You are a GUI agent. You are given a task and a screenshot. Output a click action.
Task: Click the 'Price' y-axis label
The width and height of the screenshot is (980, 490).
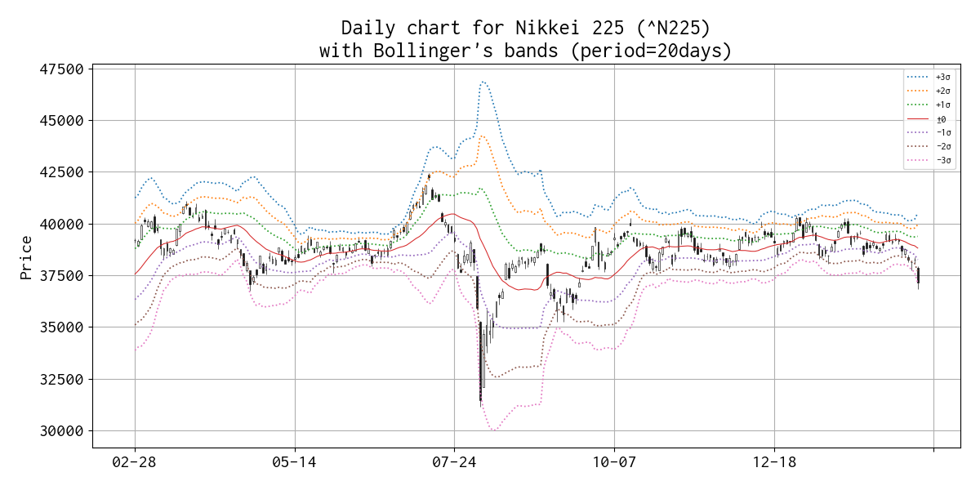pos(26,257)
